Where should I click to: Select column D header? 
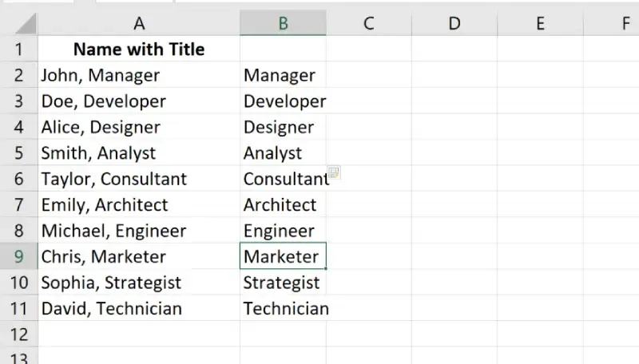click(x=454, y=23)
